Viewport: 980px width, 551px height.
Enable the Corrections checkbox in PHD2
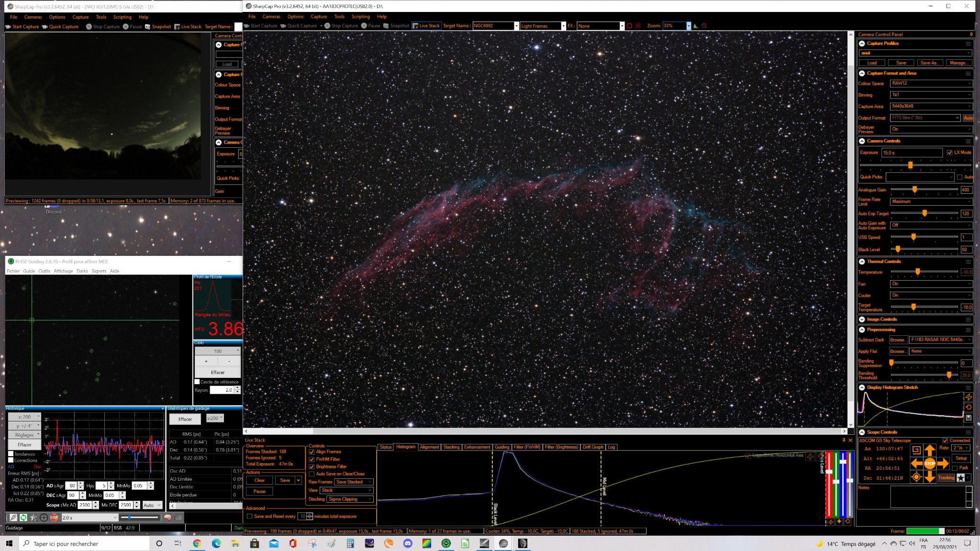coord(11,460)
